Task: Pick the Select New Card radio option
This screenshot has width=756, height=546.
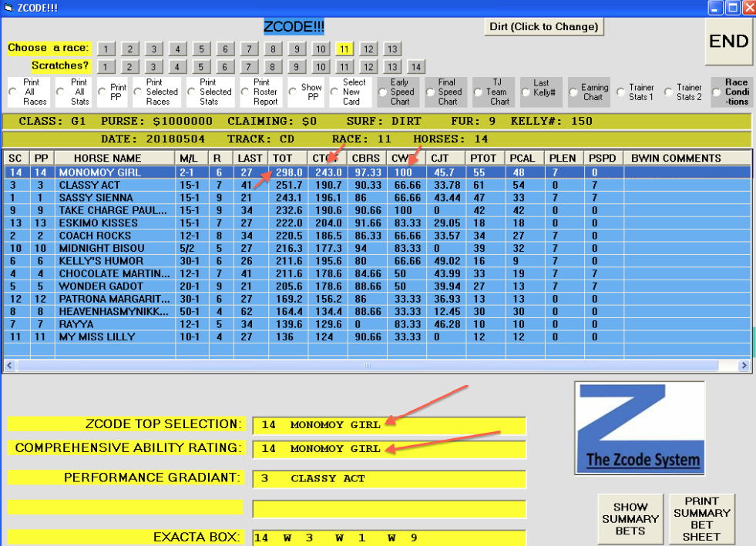Action: click(x=334, y=92)
